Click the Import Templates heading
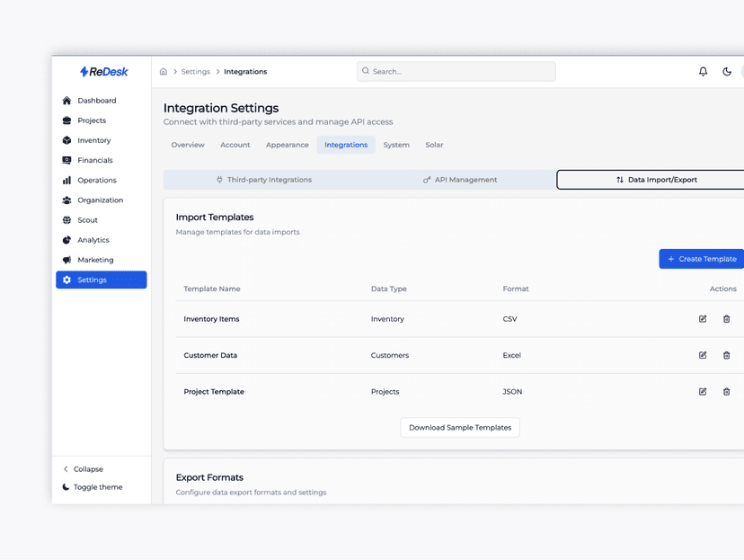The width and height of the screenshot is (744, 560). 215,218
